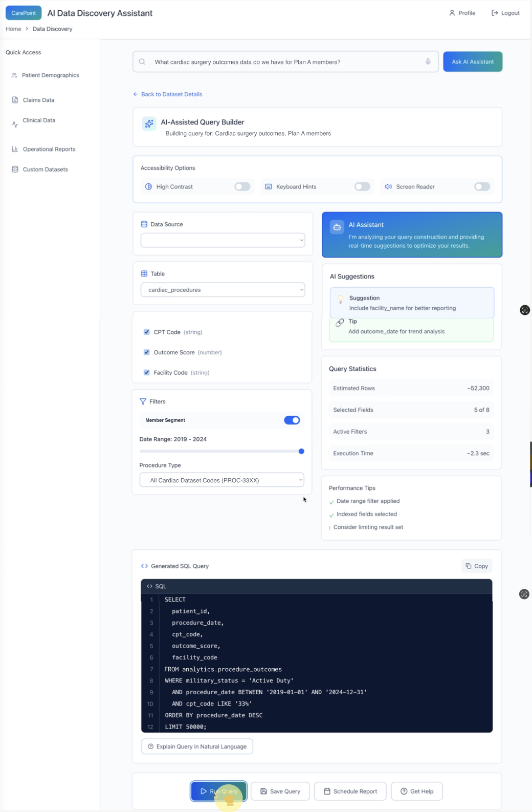Click the High Contrast icon
This screenshot has width=532, height=812.
pos(148,186)
